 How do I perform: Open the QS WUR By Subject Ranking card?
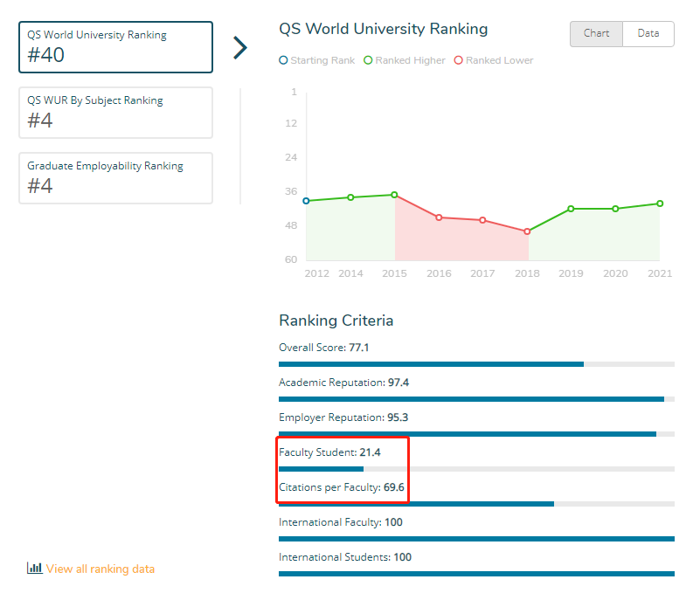[x=115, y=113]
